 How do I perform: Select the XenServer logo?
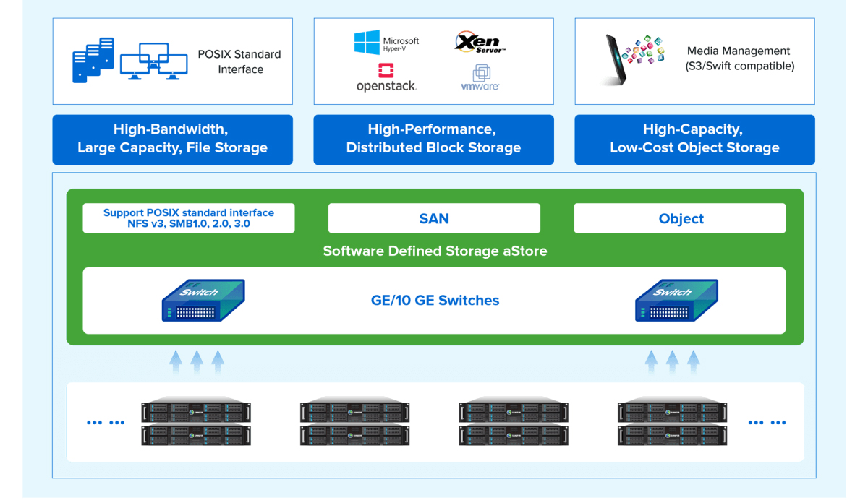coord(481,40)
